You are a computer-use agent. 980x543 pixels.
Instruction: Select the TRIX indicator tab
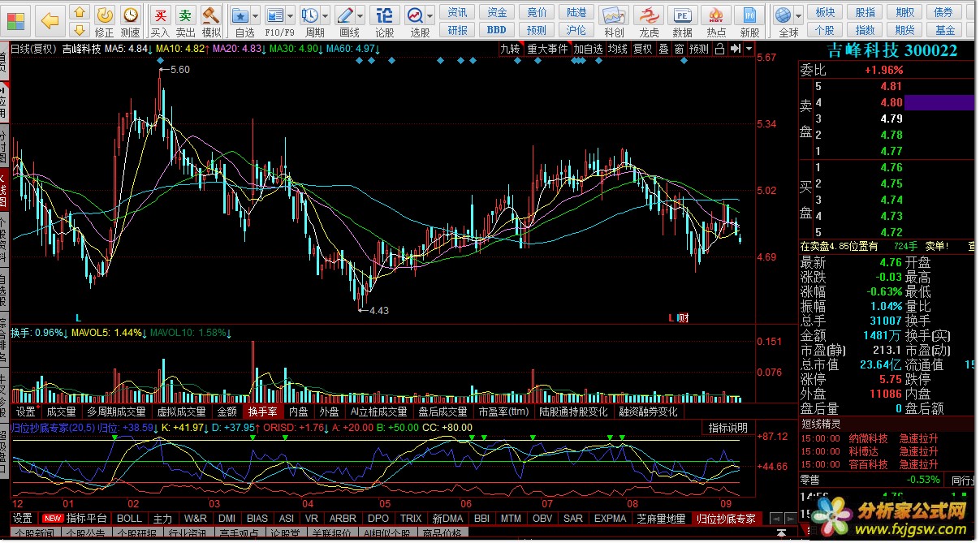[411, 518]
